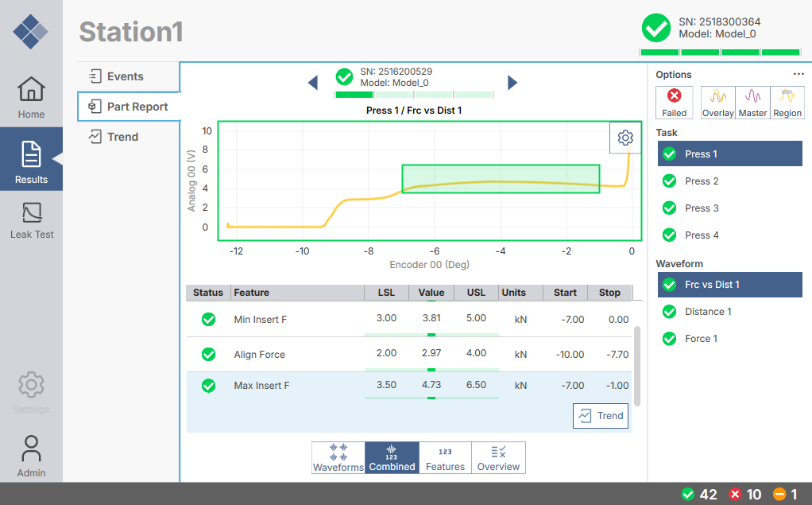Image resolution: width=812 pixels, height=505 pixels.
Task: Toggle the Master waveform option
Action: tap(752, 103)
